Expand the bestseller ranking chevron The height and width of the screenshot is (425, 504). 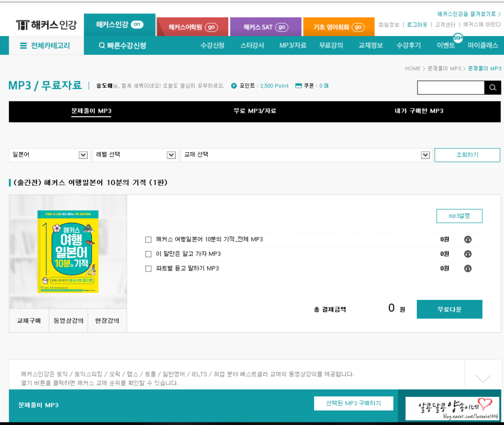[x=483, y=379]
